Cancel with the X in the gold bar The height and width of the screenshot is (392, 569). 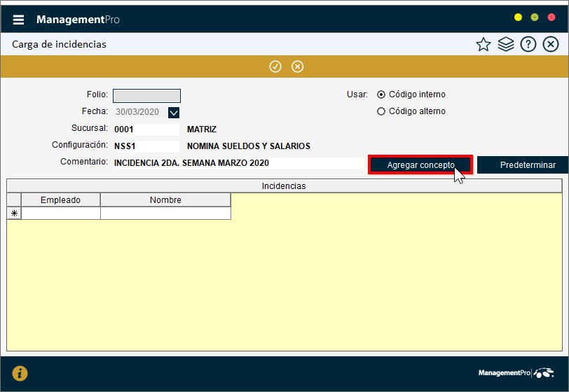pos(297,66)
